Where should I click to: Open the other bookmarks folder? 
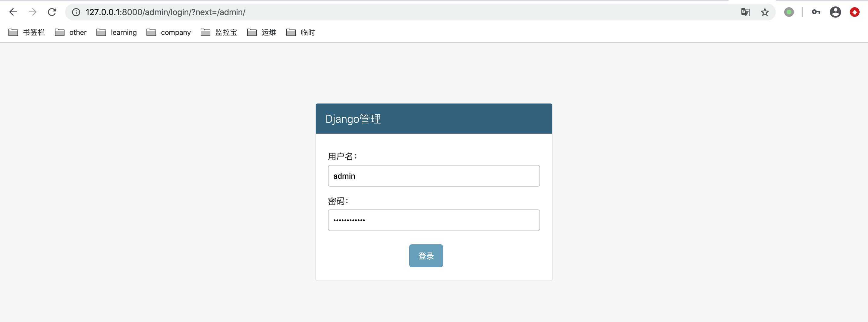[x=71, y=32]
